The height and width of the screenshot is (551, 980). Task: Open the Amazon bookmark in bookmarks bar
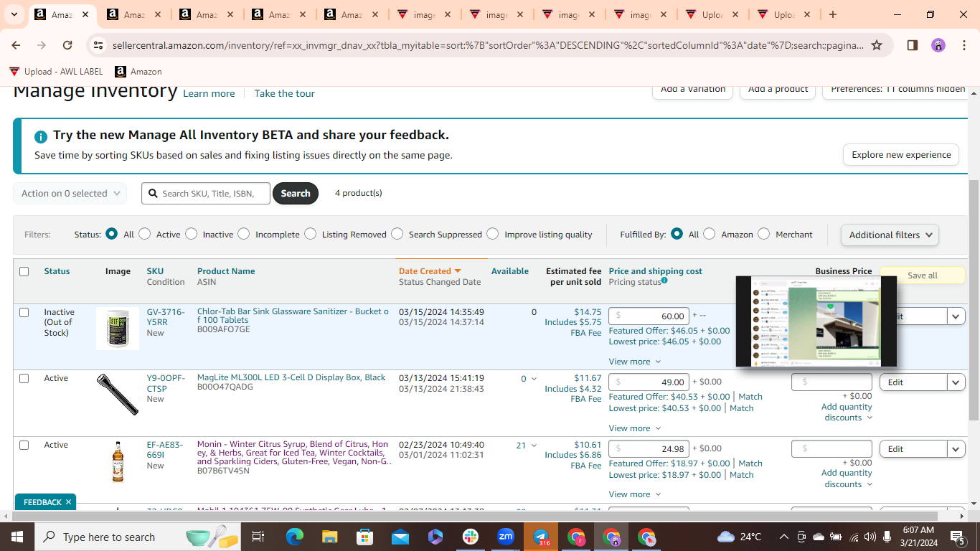pyautogui.click(x=138, y=72)
